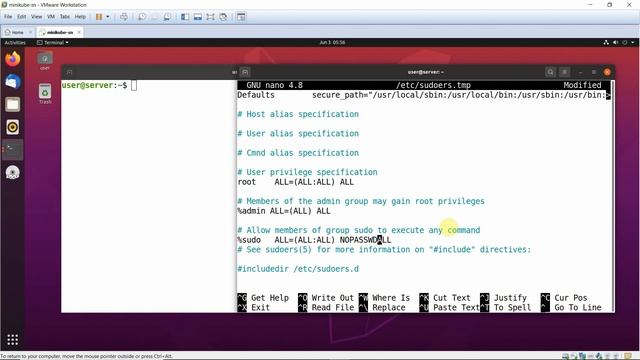Open the VMware Help menu
Image resolution: width=640 pixels, height=360 pixels.
pyautogui.click(x=80, y=17)
